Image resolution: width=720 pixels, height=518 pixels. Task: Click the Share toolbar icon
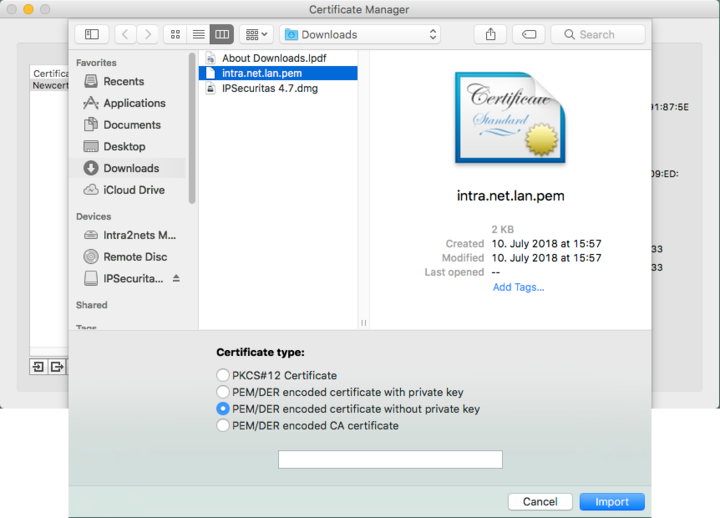tap(490, 34)
